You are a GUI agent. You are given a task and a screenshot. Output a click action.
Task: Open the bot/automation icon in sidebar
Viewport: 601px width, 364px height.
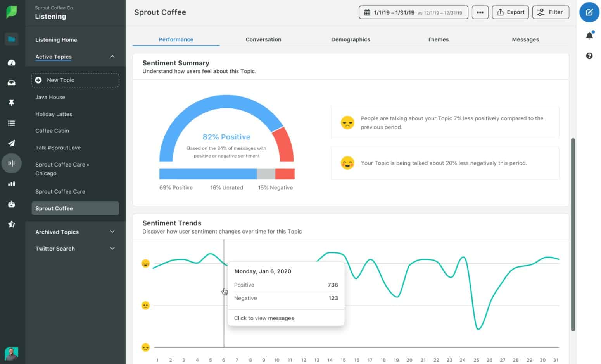pyautogui.click(x=12, y=204)
